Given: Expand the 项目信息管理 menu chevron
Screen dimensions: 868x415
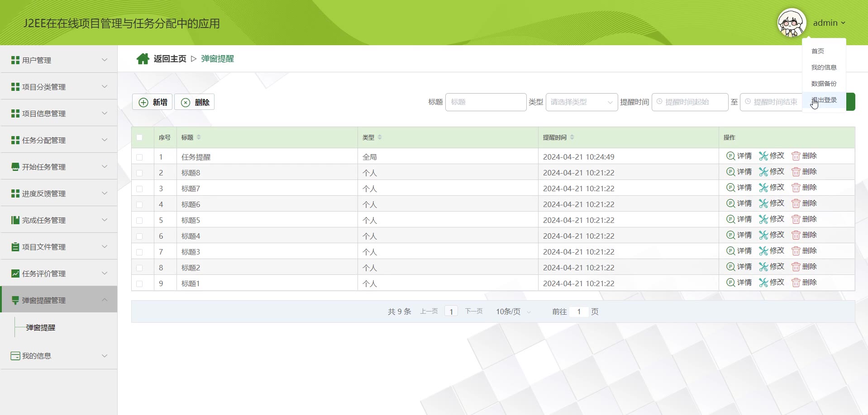Looking at the screenshot, I should pos(105,113).
